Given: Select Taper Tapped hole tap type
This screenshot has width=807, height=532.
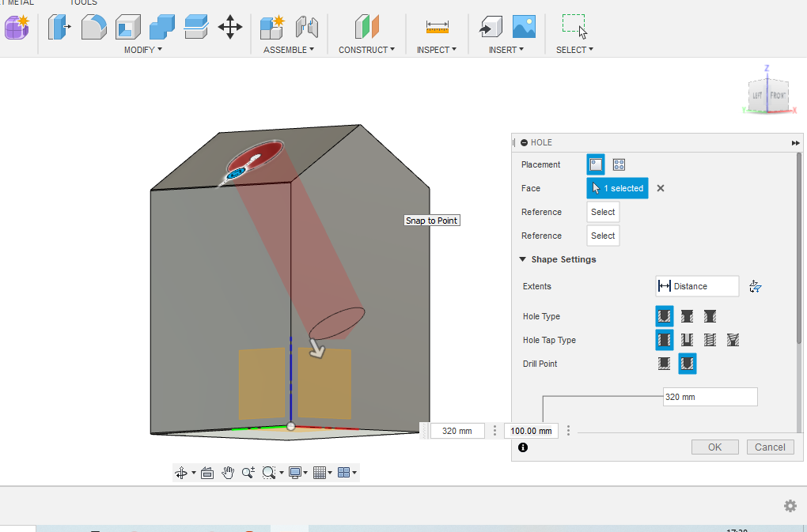Looking at the screenshot, I should [x=733, y=340].
